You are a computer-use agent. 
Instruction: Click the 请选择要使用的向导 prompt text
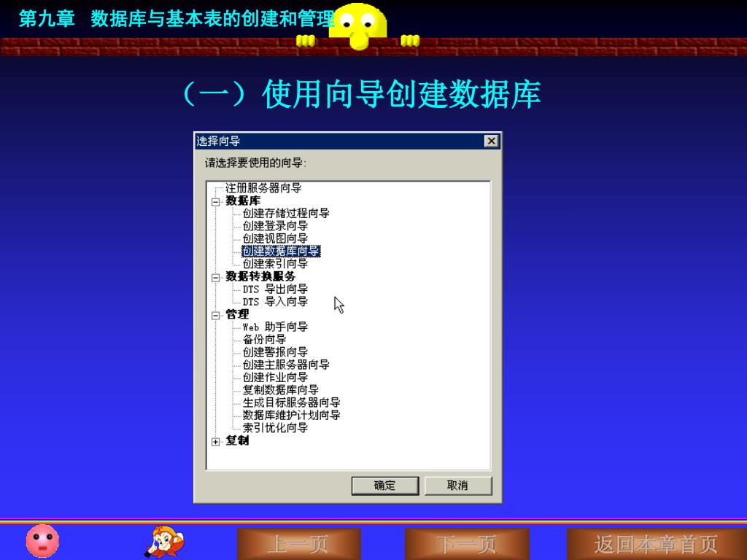[256, 163]
